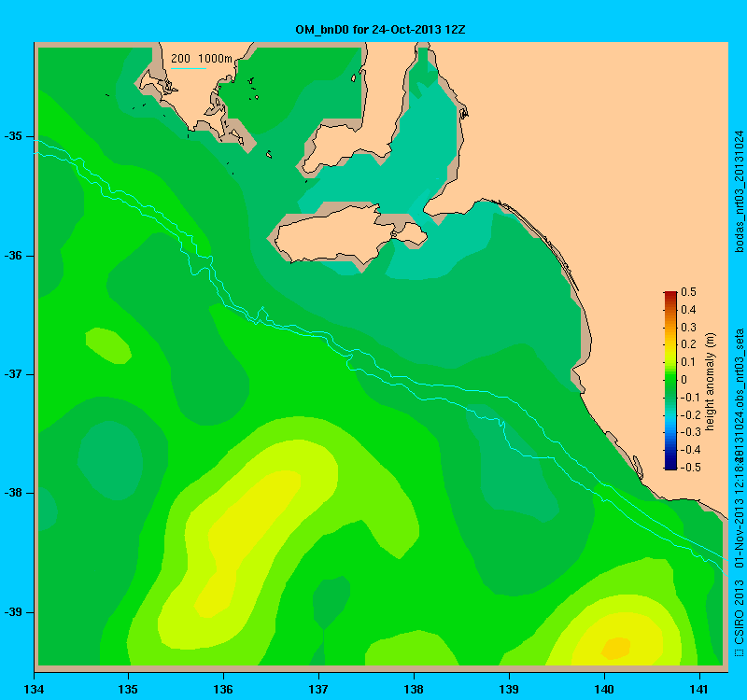Click the 134 longitude axis label
This screenshot has width=747, height=700.
tap(34, 689)
